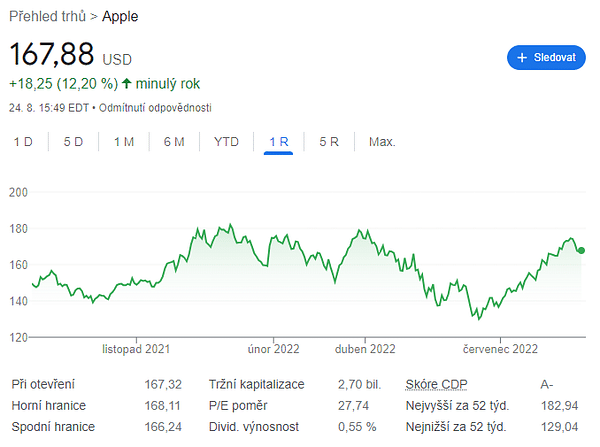Click the listopad 2021 axis label
The image size is (600, 447).
(x=136, y=349)
